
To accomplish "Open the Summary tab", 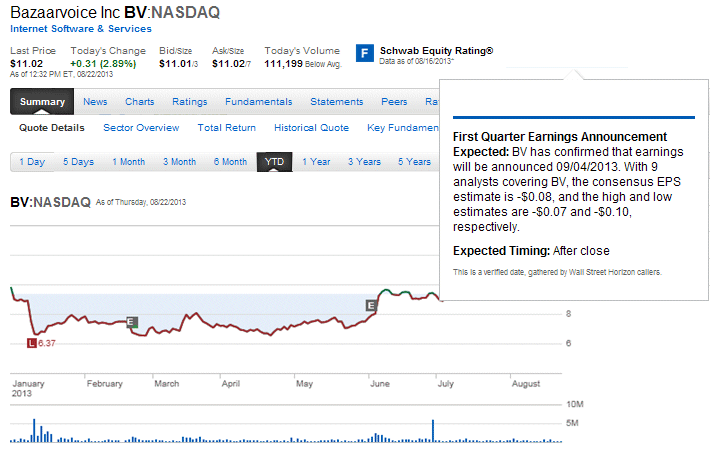I will (x=42, y=102).
